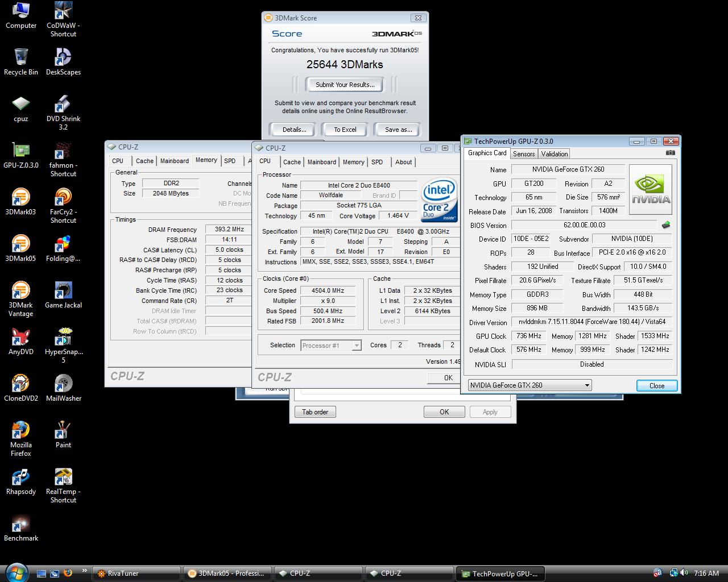Click Submit Your Results in 3DMark Score
The height and width of the screenshot is (582, 728).
coord(345,85)
